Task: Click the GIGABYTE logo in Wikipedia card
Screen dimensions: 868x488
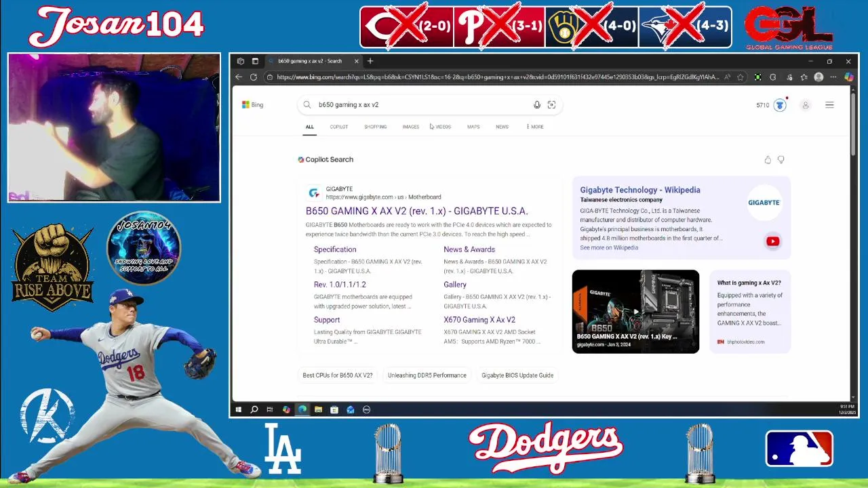Action: [764, 203]
